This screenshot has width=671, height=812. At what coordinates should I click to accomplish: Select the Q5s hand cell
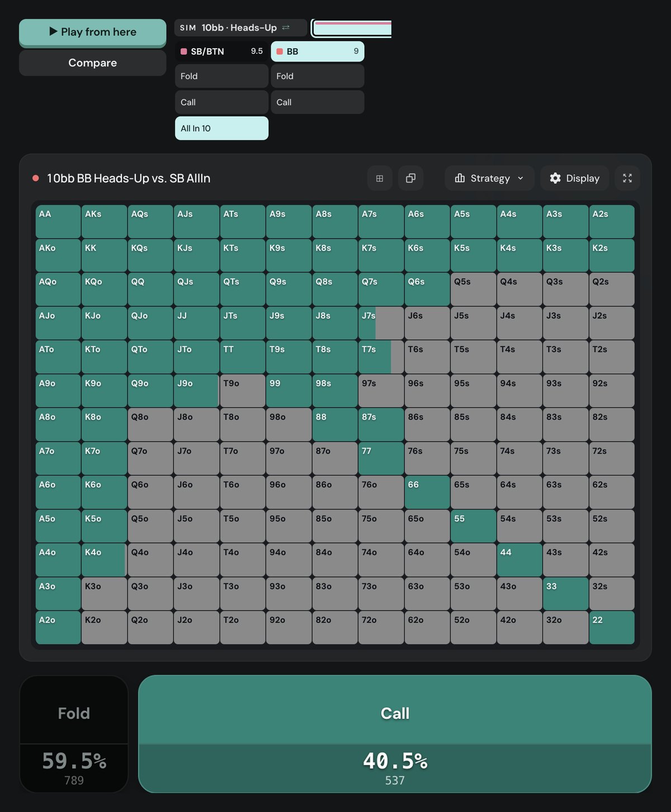[x=473, y=289]
